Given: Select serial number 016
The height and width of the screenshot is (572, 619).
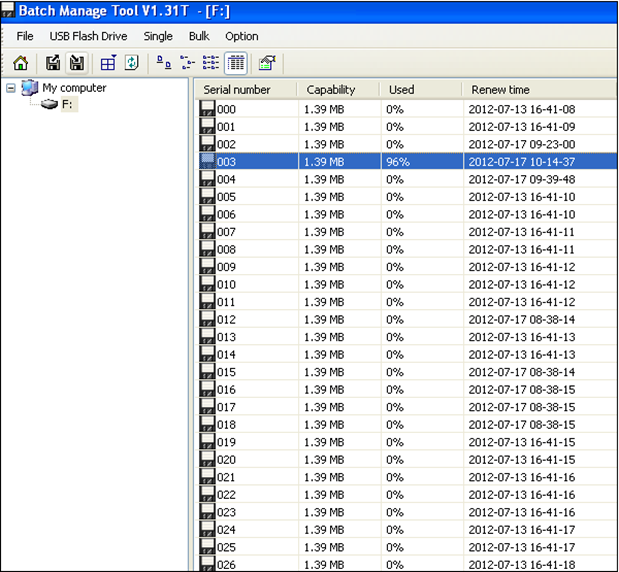Looking at the screenshot, I should point(226,390).
